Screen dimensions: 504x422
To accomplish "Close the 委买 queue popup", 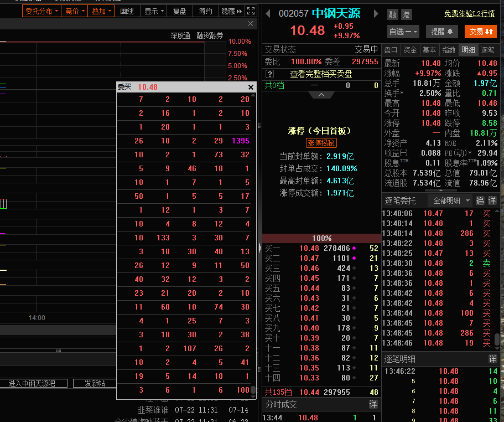I will pyautogui.click(x=251, y=87).
